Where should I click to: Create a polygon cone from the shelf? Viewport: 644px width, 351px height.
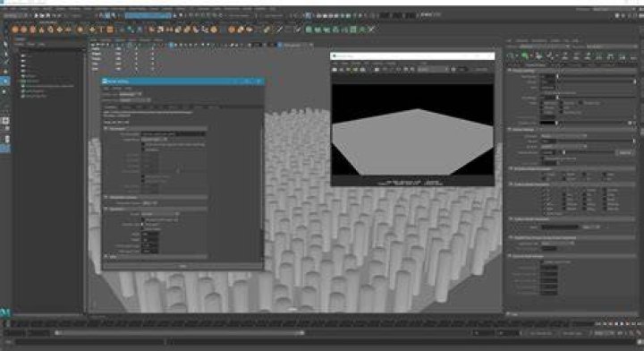pos(41,30)
